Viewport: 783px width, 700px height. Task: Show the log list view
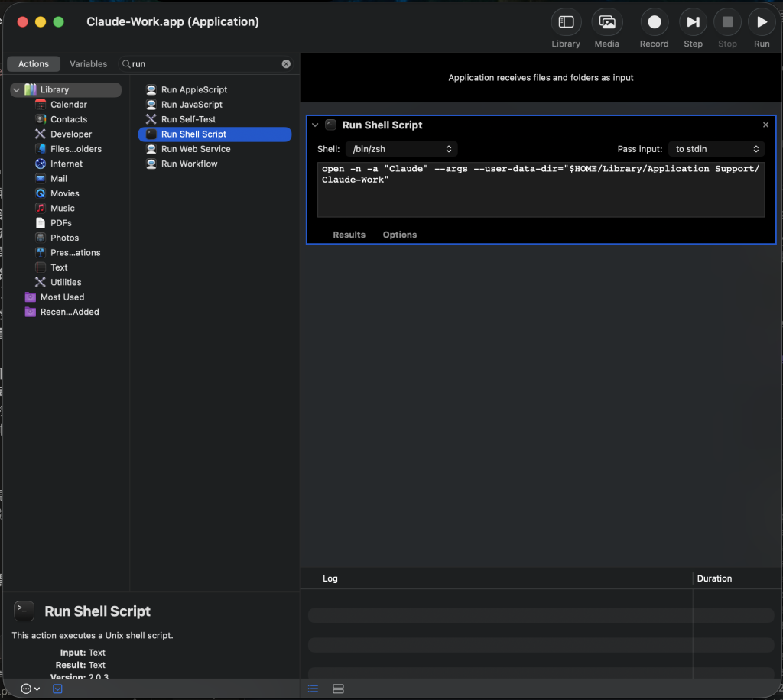(x=313, y=689)
